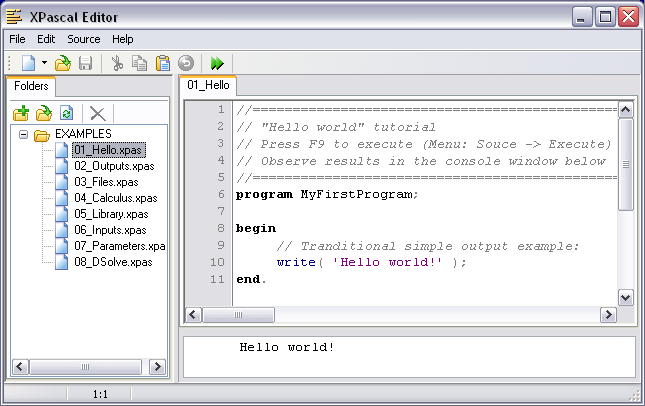Open the New file dropdown arrow

[44, 63]
